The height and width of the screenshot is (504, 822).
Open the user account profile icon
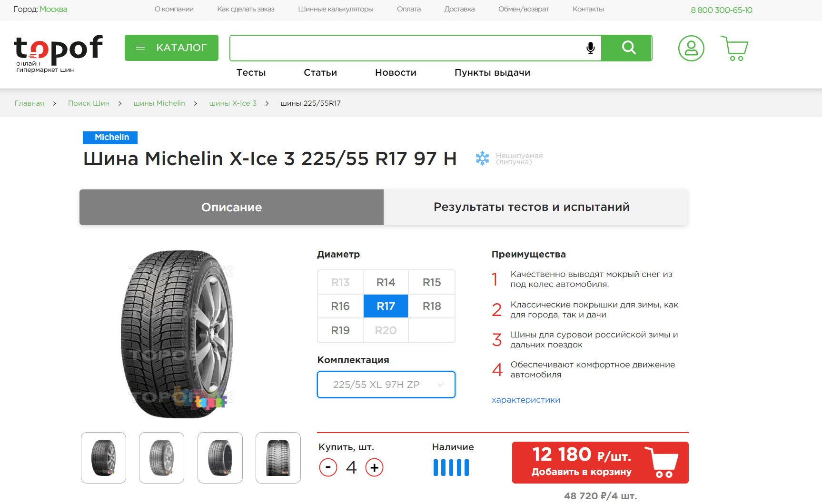(691, 48)
